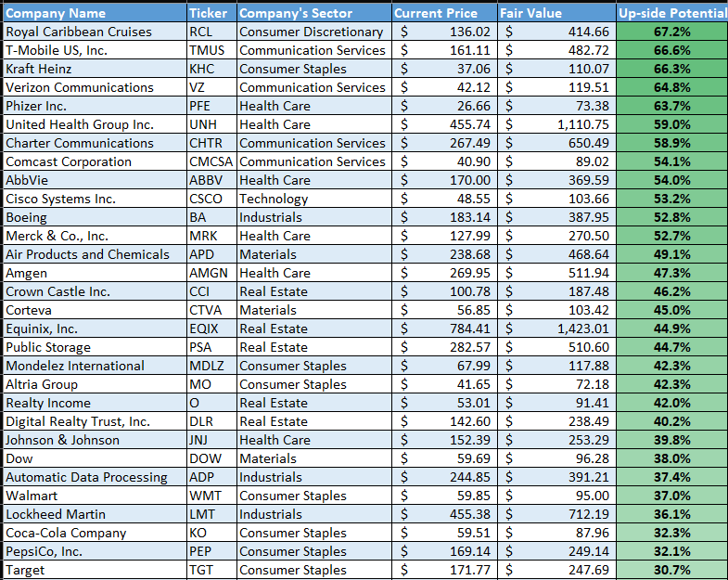Viewport: 728px width, 580px height.
Task: Click the AMGN ticker cell
Action: pos(211,273)
